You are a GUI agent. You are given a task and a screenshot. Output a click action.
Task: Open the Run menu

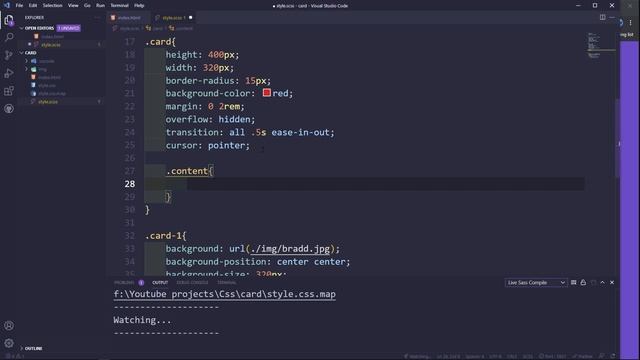100,5
